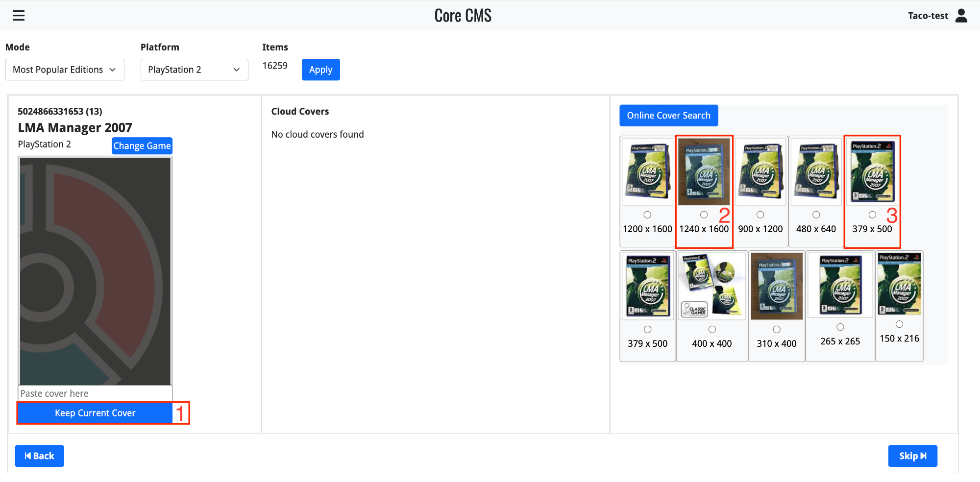
Task: Select the 1200 x 1600 cover radio
Action: pyautogui.click(x=647, y=215)
